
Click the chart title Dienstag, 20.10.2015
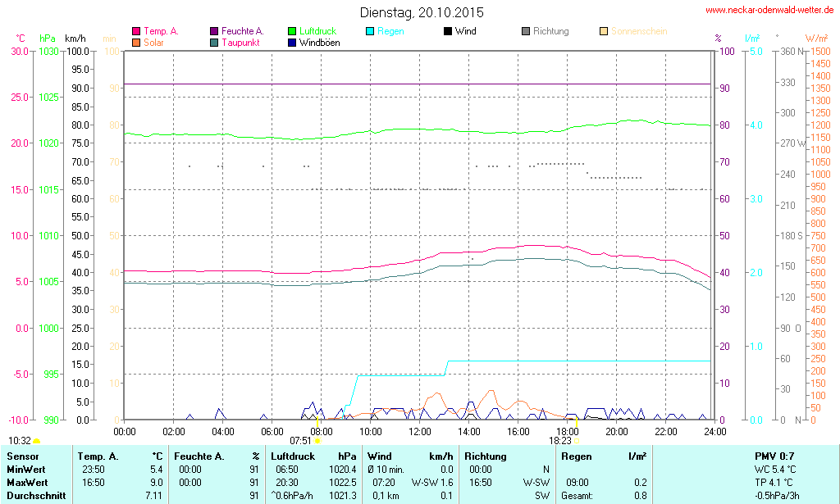(x=422, y=12)
